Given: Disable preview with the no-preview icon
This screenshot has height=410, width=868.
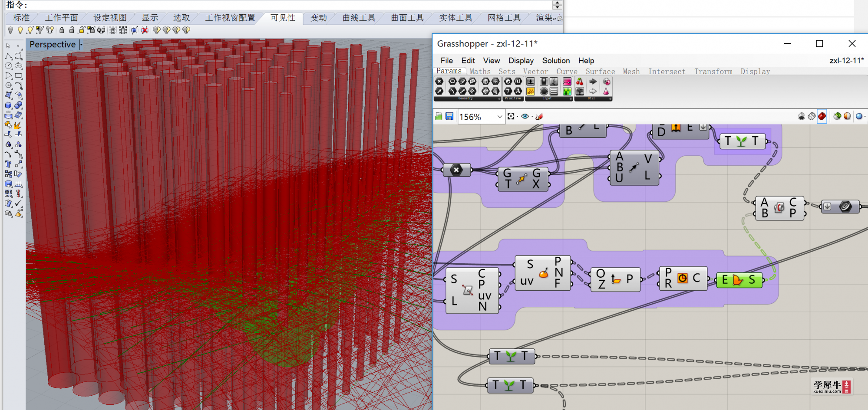Looking at the screenshot, I should (802, 116).
